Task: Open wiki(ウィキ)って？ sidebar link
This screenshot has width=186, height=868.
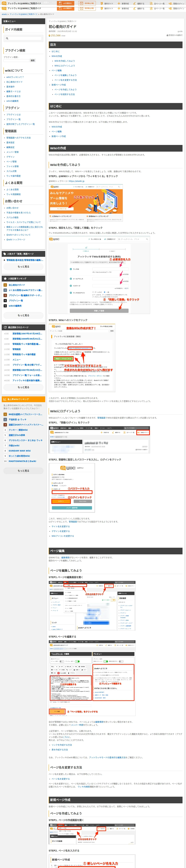Action: click(15, 77)
